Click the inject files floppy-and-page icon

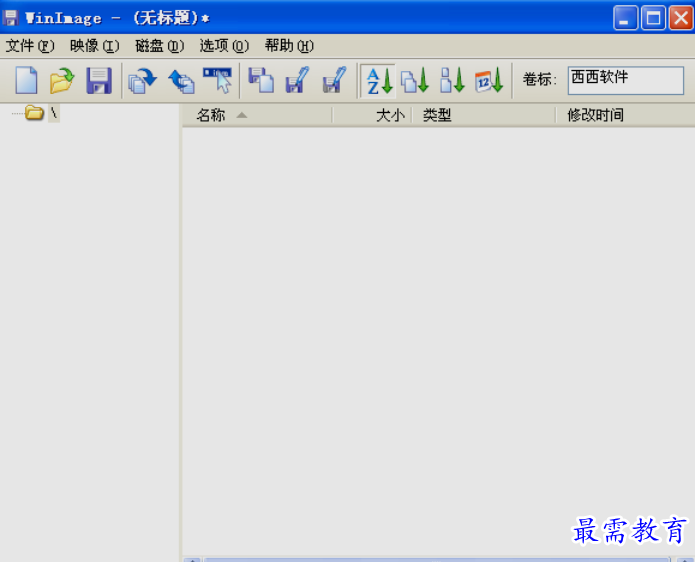click(x=261, y=80)
